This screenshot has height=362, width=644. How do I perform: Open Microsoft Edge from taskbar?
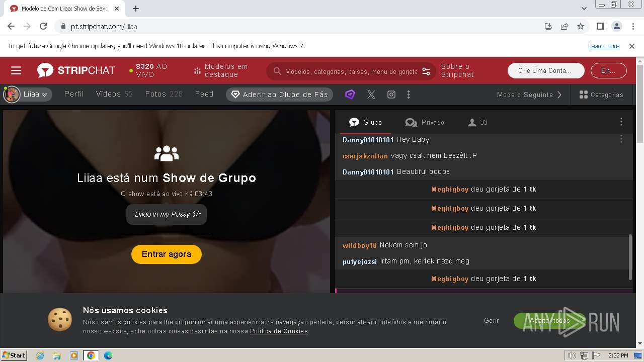point(108,355)
